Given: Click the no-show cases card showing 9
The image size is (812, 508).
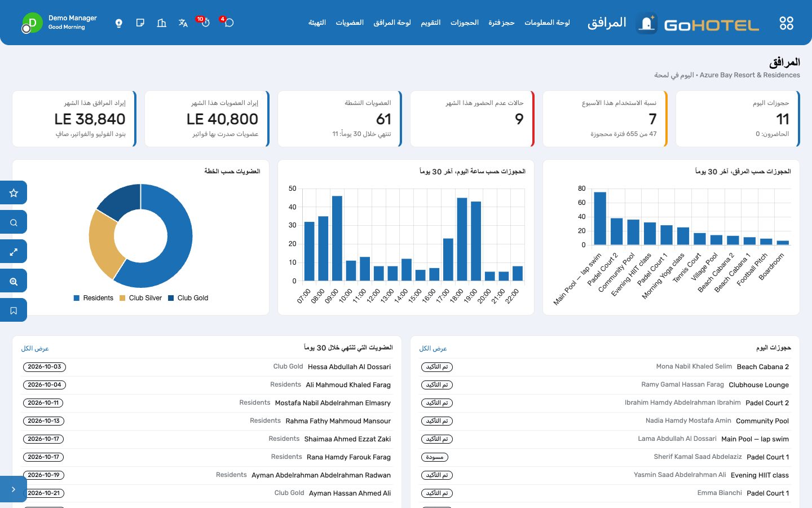Looking at the screenshot, I should point(473,119).
